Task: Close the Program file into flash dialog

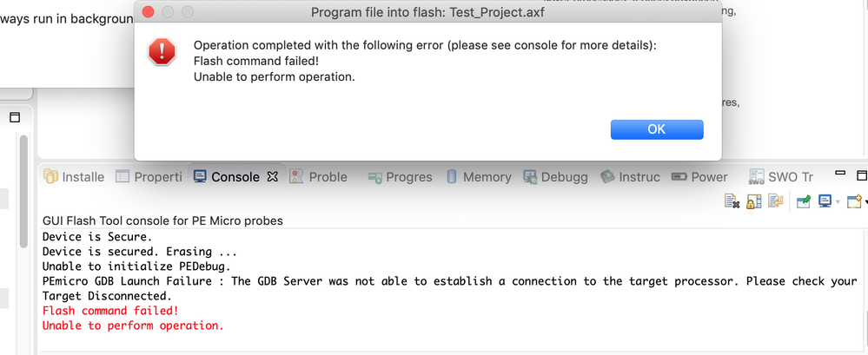Action: (x=148, y=12)
